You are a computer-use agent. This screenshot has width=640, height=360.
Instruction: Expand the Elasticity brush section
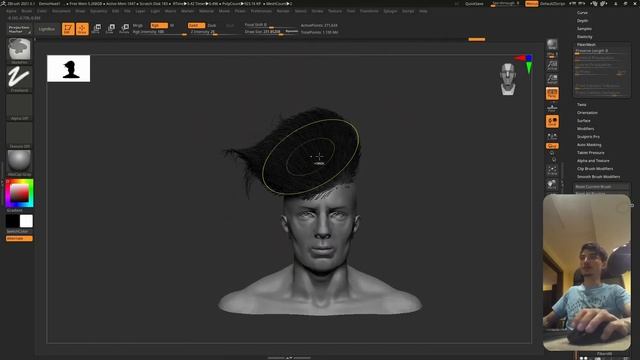584,37
